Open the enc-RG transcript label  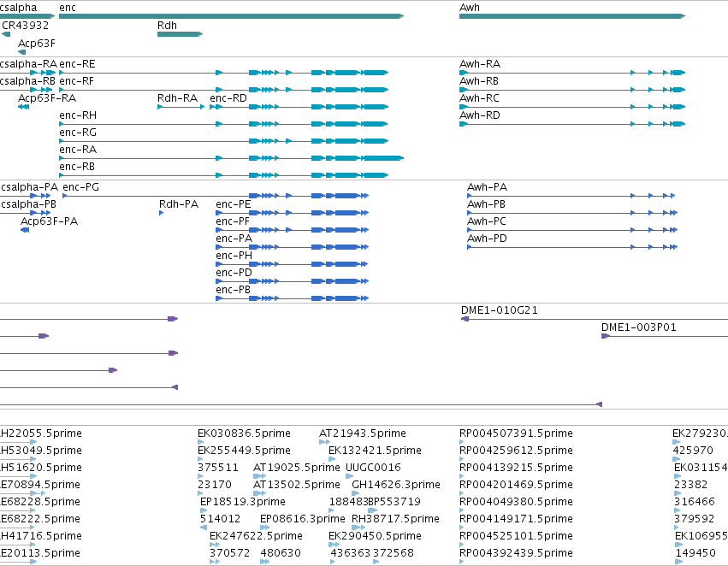78,133
